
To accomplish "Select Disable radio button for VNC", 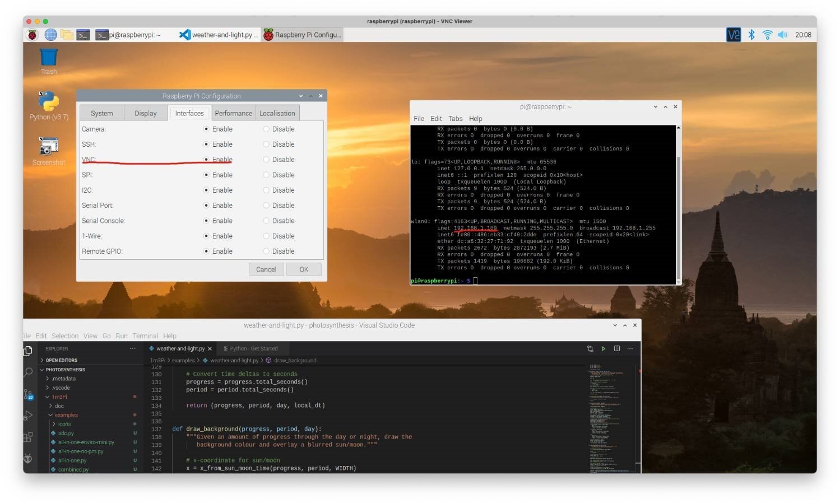I will point(266,160).
